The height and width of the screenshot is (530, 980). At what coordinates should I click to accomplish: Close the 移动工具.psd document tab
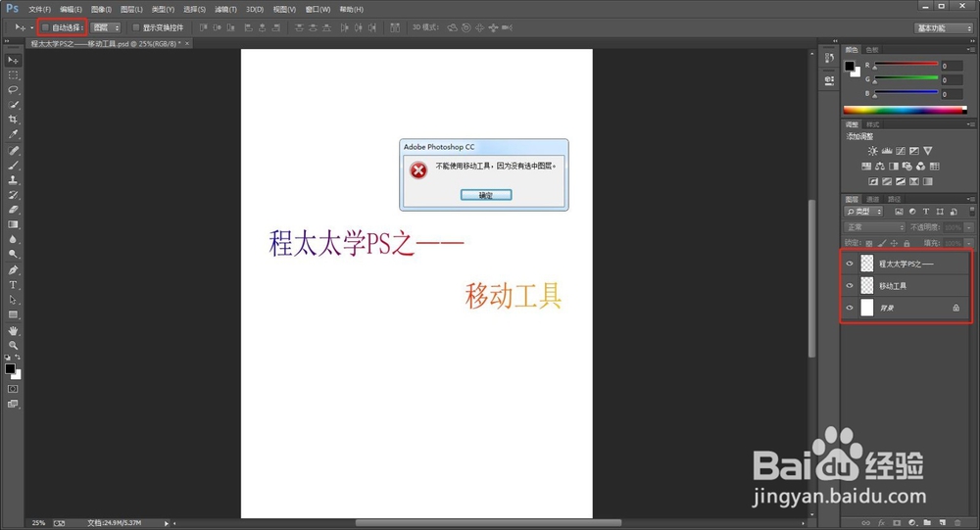pos(187,43)
